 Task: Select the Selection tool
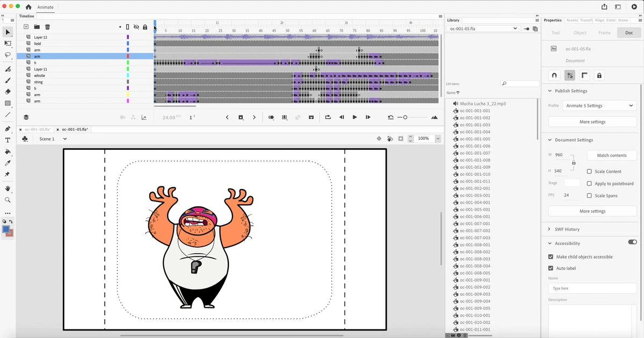tap(8, 32)
